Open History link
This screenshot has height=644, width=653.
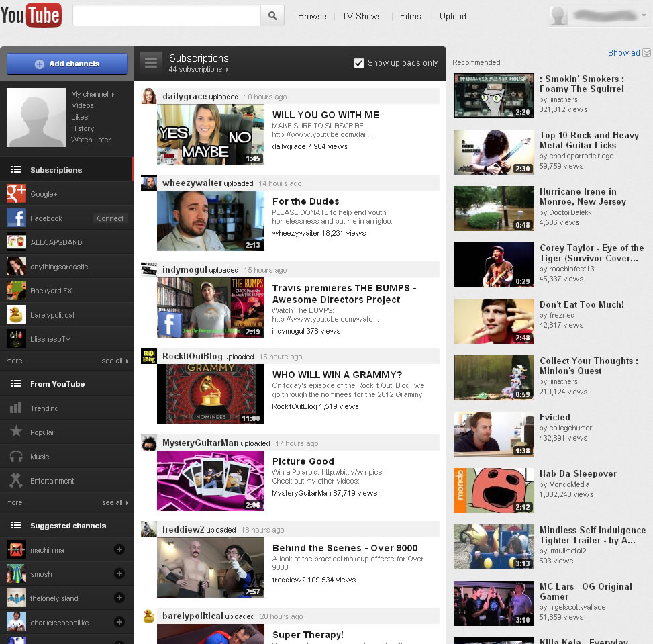tap(83, 128)
